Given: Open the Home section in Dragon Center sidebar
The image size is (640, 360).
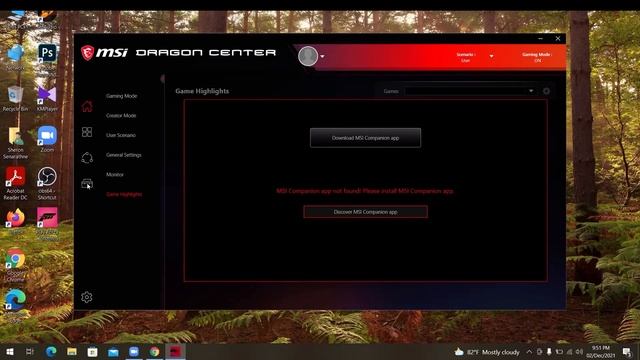Looking at the screenshot, I should pyautogui.click(x=87, y=107).
